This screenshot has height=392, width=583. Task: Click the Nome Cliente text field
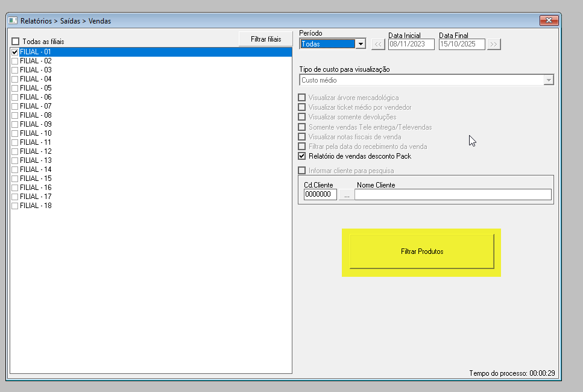[452, 195]
